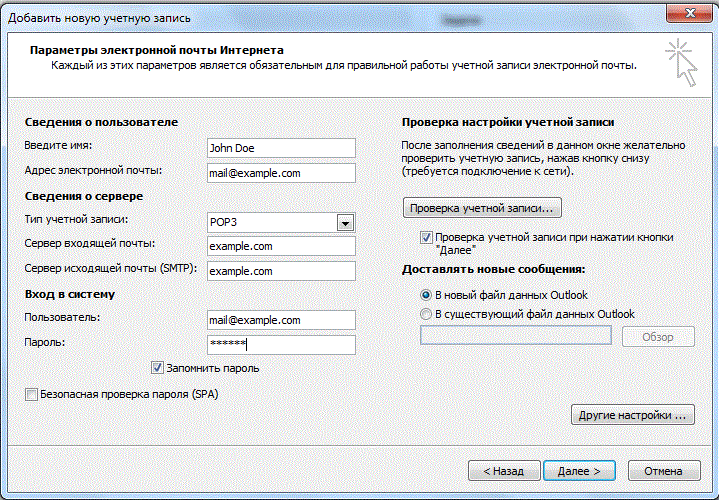Focus the 'Пользователь' text field
The width and height of the screenshot is (719, 500).
click(x=280, y=320)
